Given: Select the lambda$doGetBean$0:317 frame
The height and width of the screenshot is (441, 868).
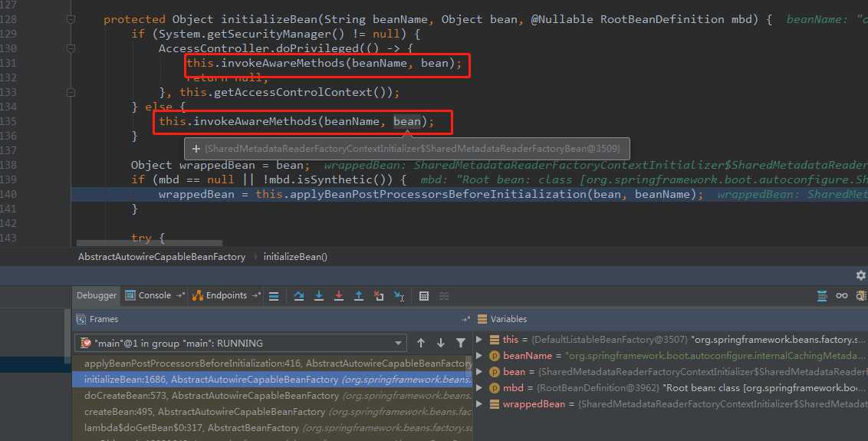Looking at the screenshot, I should pyautogui.click(x=271, y=428).
